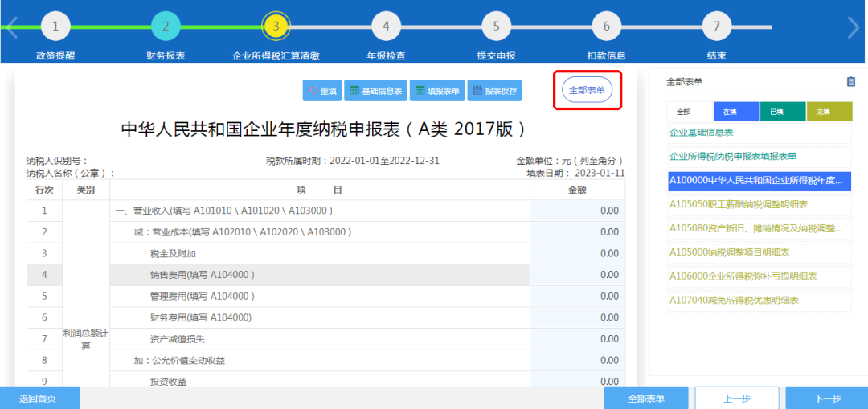This screenshot has width=868, height=409.
Task: Open the 填报表单 form list
Action: tap(436, 91)
